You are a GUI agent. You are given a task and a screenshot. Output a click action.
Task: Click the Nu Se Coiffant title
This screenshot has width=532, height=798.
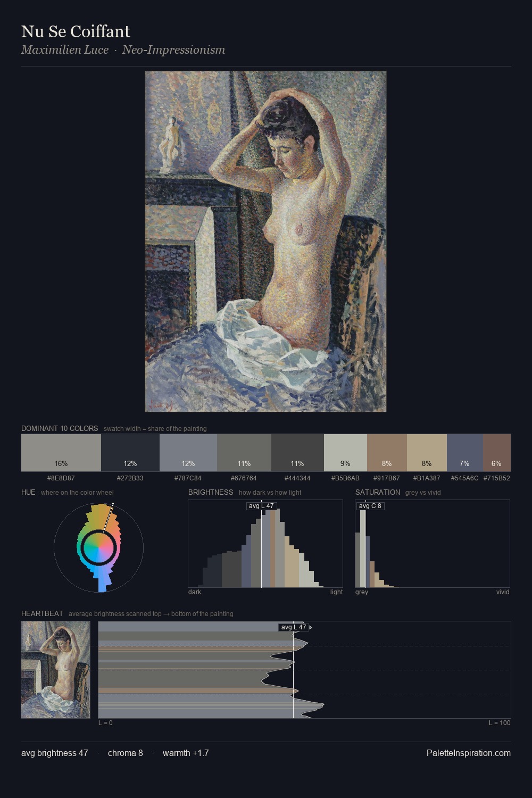pos(76,32)
